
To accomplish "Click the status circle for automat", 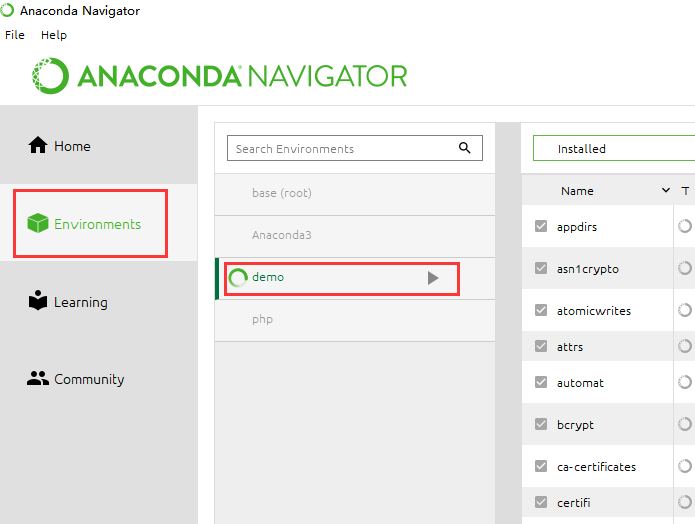I will click(684, 382).
